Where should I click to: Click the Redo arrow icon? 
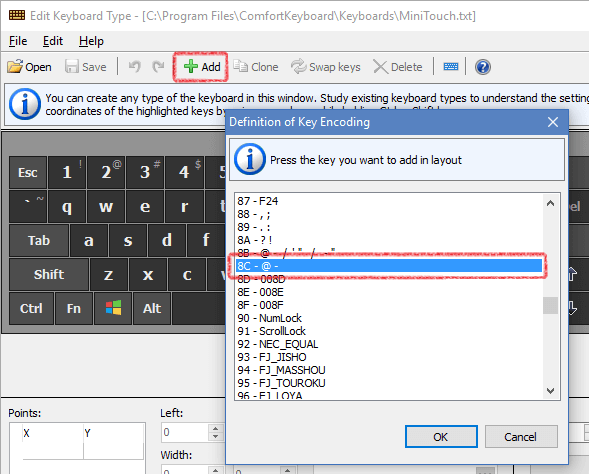[158, 67]
